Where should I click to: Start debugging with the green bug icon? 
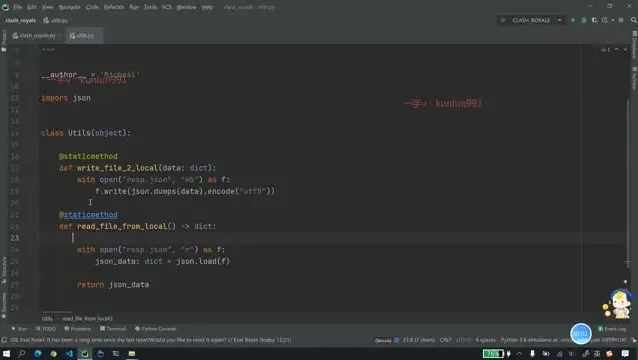coord(583,20)
